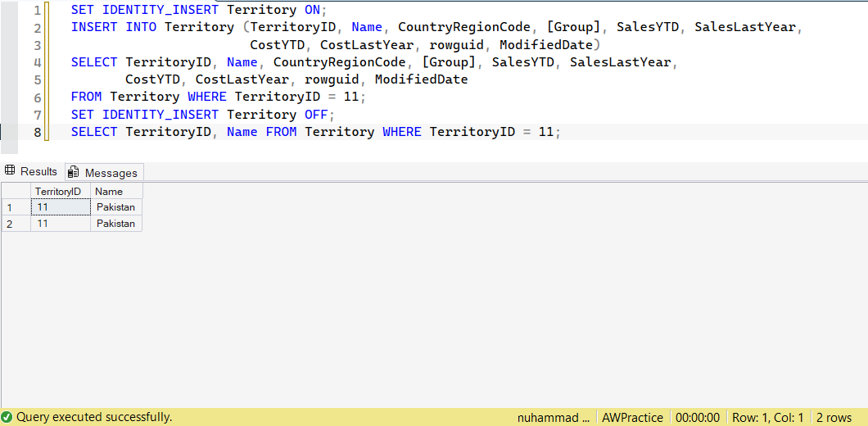
Task: Select all via grid top-left corner cell
Action: click(x=16, y=191)
